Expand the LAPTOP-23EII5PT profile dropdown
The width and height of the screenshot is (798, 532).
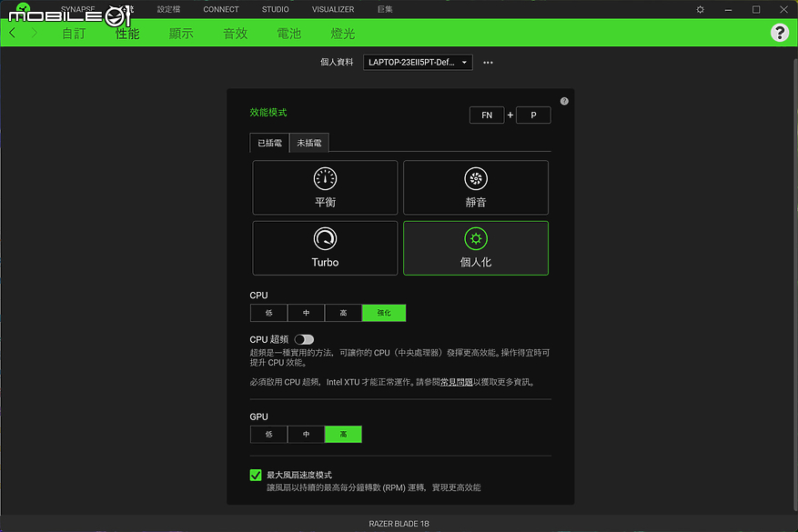point(418,62)
